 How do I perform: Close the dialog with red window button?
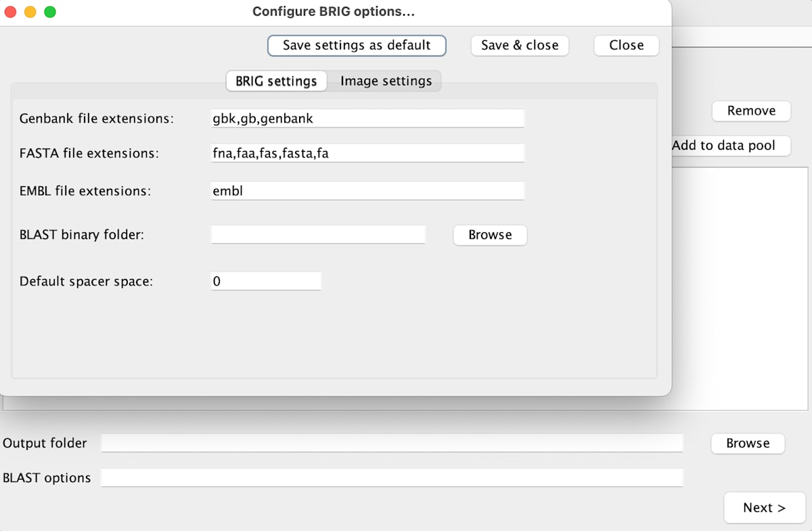[x=10, y=12]
